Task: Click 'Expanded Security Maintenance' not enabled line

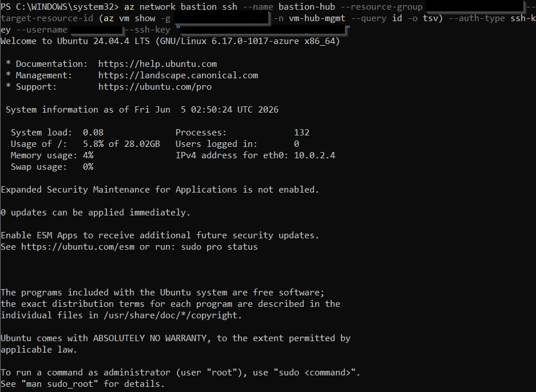Action: [160, 190]
